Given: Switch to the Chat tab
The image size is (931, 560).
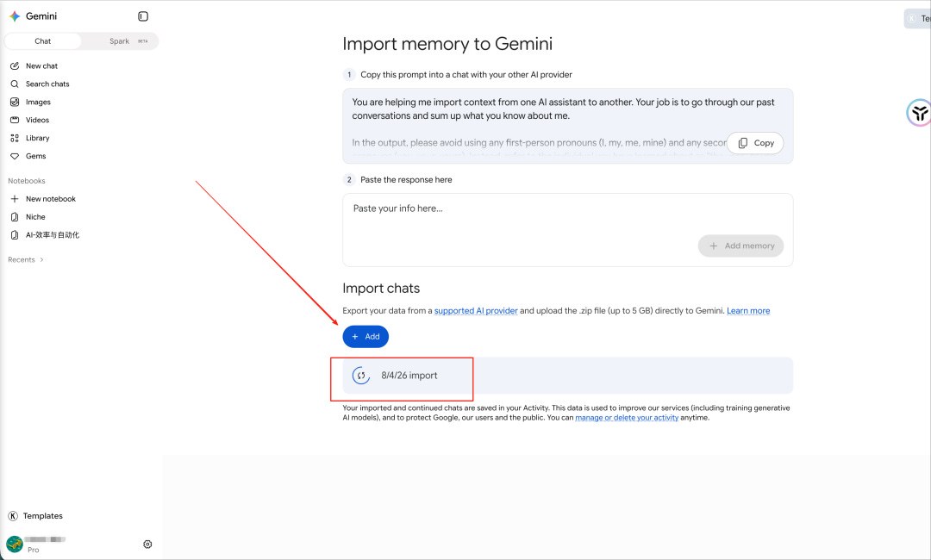Looking at the screenshot, I should tap(43, 41).
